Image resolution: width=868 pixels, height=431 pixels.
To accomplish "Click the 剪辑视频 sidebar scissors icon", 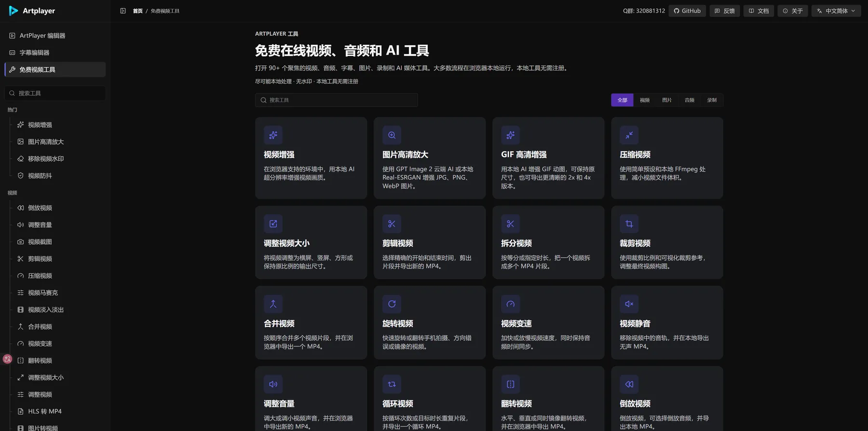I will pos(20,259).
